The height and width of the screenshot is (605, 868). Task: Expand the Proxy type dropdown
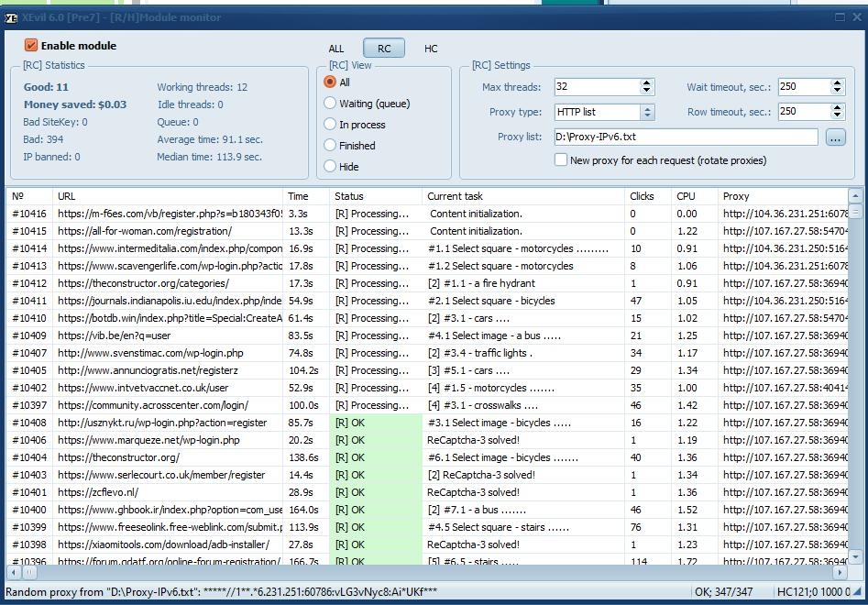click(647, 112)
